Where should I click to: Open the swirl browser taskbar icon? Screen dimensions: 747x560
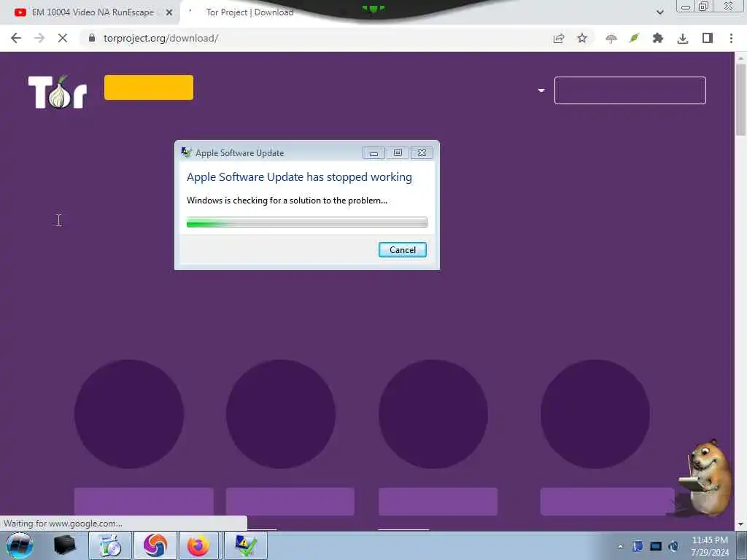(155, 545)
